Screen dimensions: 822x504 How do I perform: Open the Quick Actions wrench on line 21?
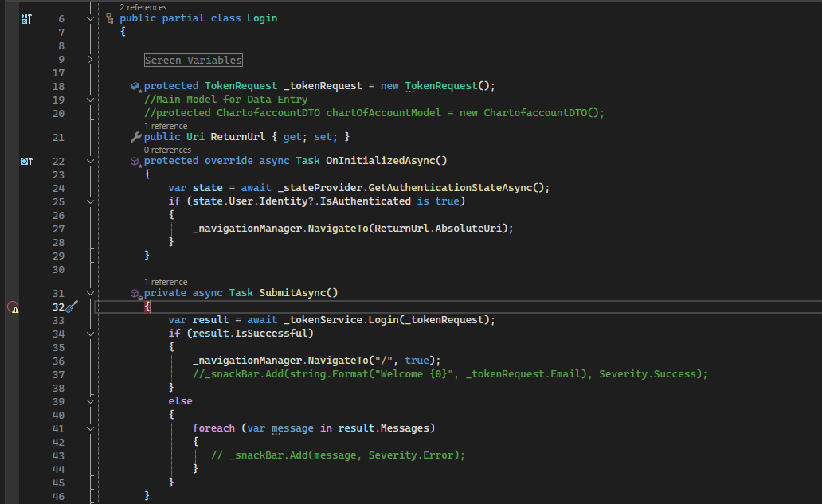coord(135,136)
